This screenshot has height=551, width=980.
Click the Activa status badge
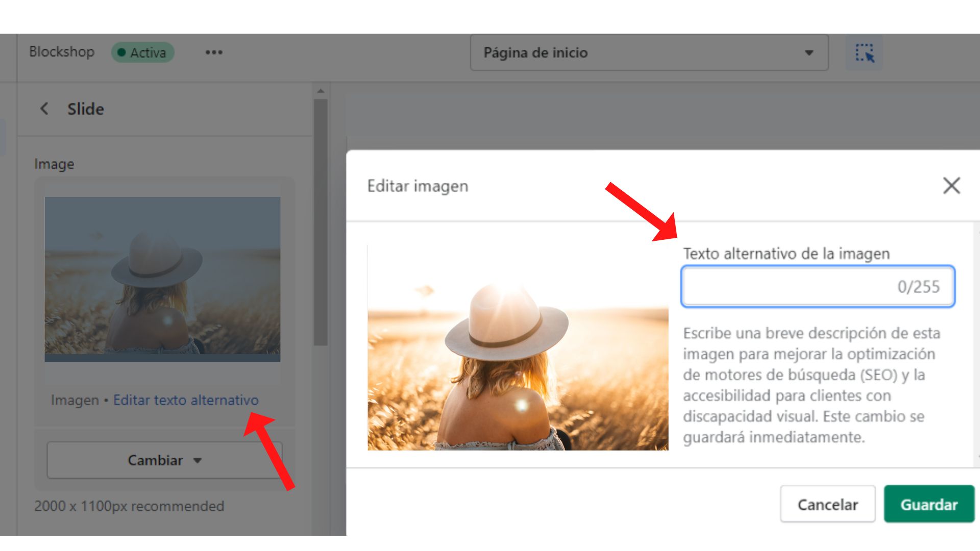[x=143, y=53]
